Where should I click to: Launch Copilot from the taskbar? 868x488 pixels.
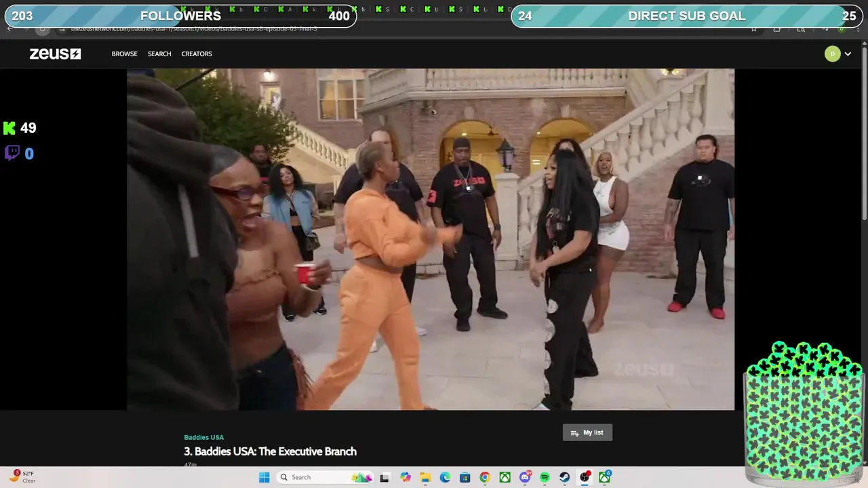click(x=406, y=477)
